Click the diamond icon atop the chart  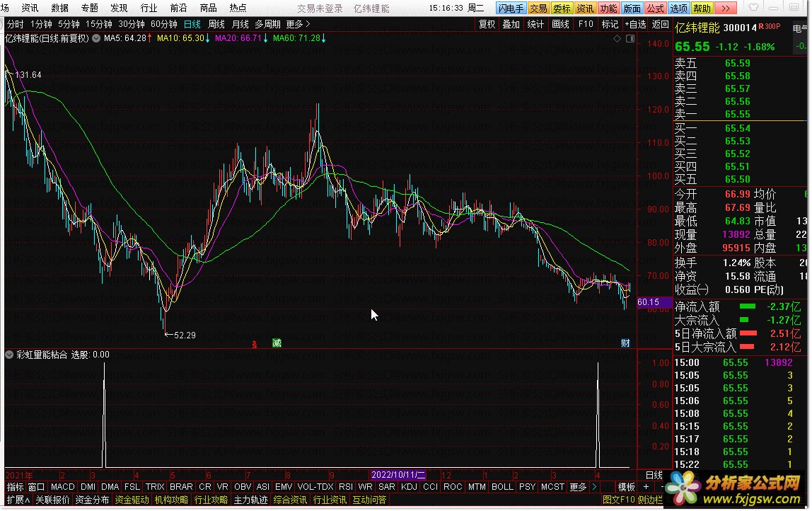617,38
